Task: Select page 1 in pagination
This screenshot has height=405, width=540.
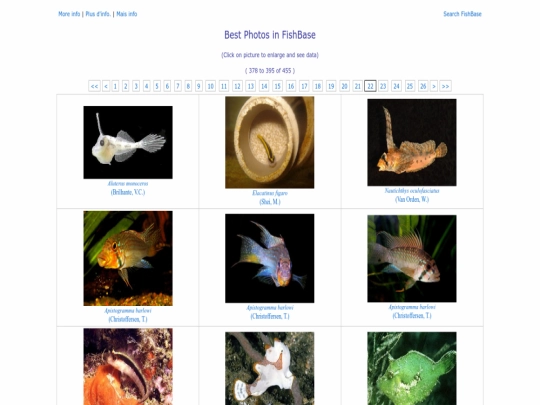Action: pos(115,86)
